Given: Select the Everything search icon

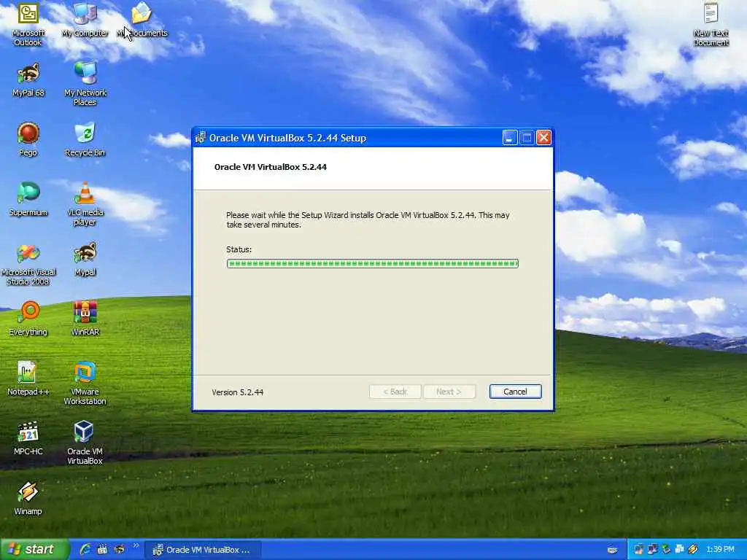Looking at the screenshot, I should [x=28, y=319].
